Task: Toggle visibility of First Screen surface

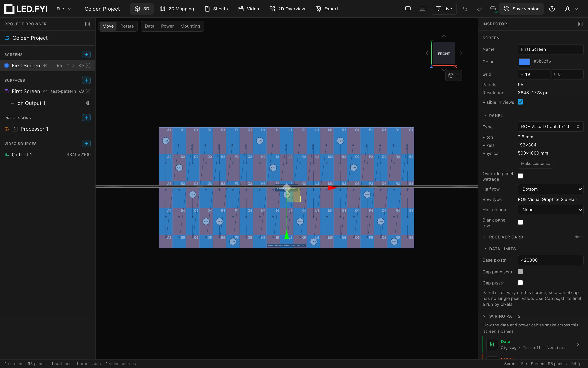Action: tap(82, 91)
